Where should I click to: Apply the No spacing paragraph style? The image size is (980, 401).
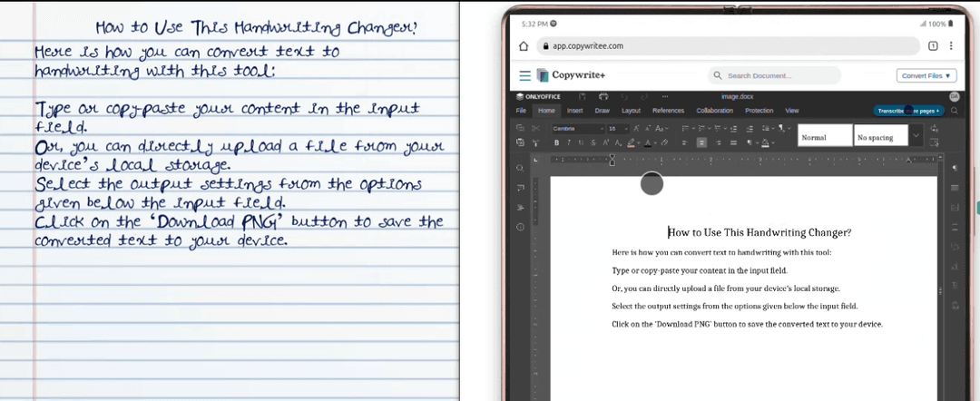pyautogui.click(x=880, y=135)
